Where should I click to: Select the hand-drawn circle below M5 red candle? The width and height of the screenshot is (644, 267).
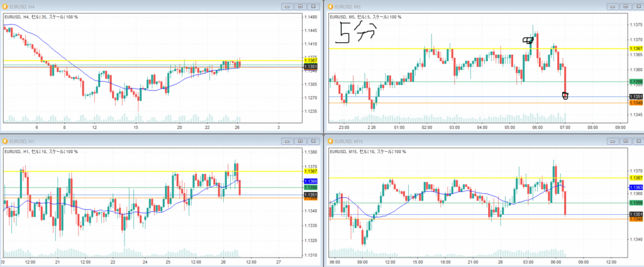565,96
